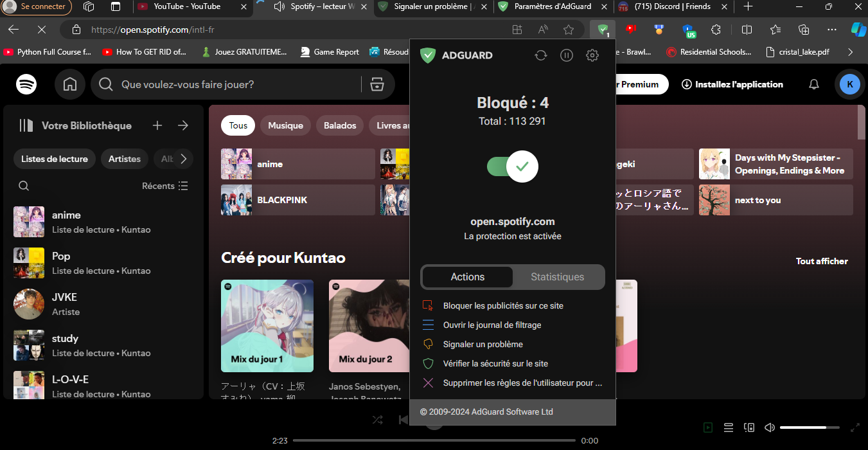Open notifications via the bell icon

[x=813, y=84]
